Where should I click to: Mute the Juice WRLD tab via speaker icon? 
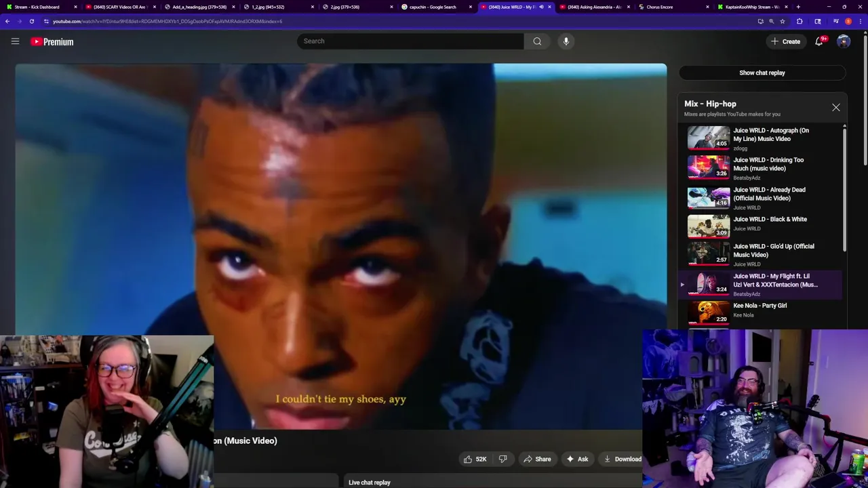(x=541, y=7)
